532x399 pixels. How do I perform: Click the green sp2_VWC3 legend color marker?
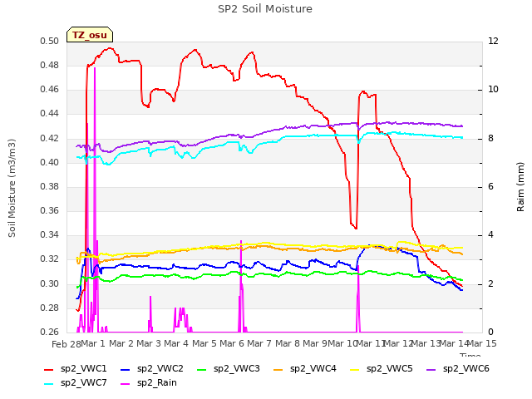click(x=201, y=369)
